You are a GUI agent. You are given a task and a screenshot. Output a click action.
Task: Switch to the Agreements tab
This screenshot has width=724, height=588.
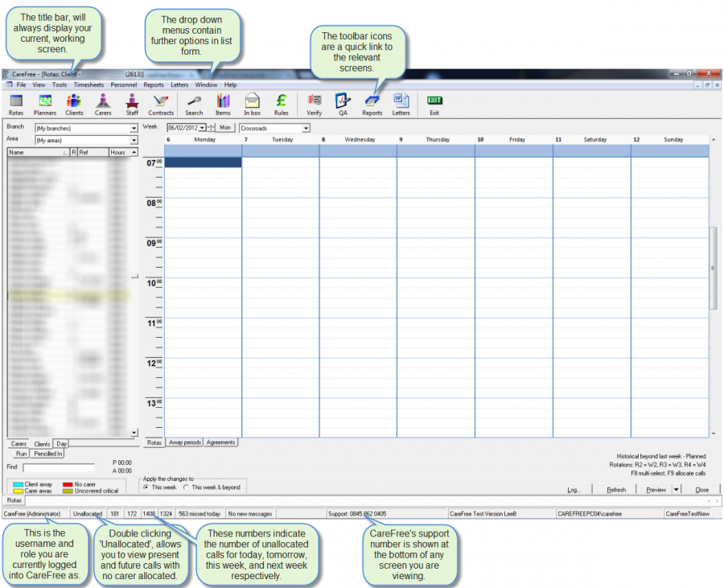point(220,442)
